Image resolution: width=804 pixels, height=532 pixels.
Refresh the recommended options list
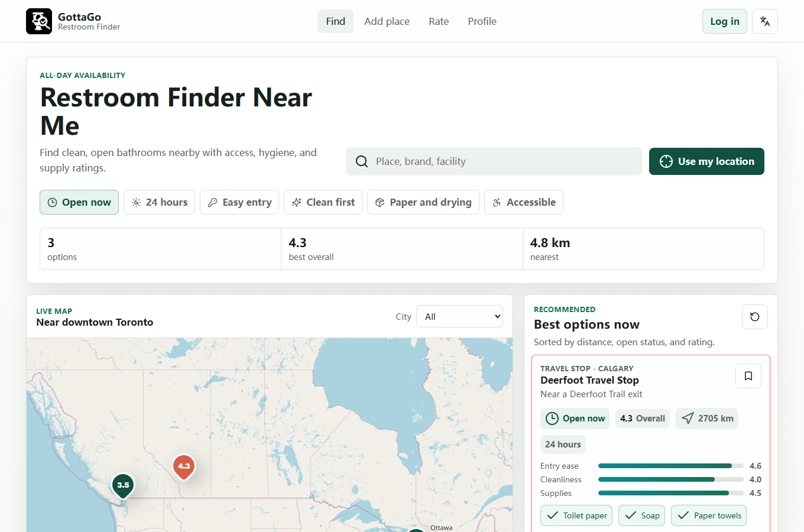pos(755,317)
